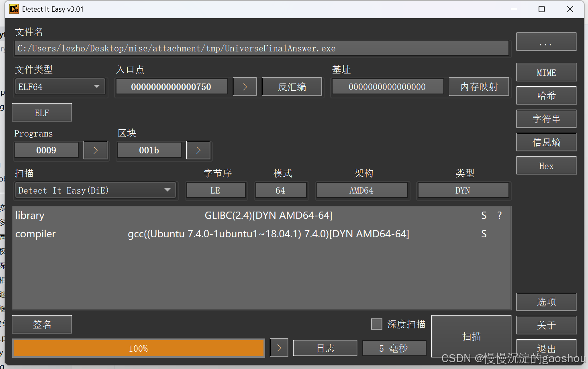Maximize the Detect It Easy window
This screenshot has height=369, width=588.
click(x=542, y=9)
